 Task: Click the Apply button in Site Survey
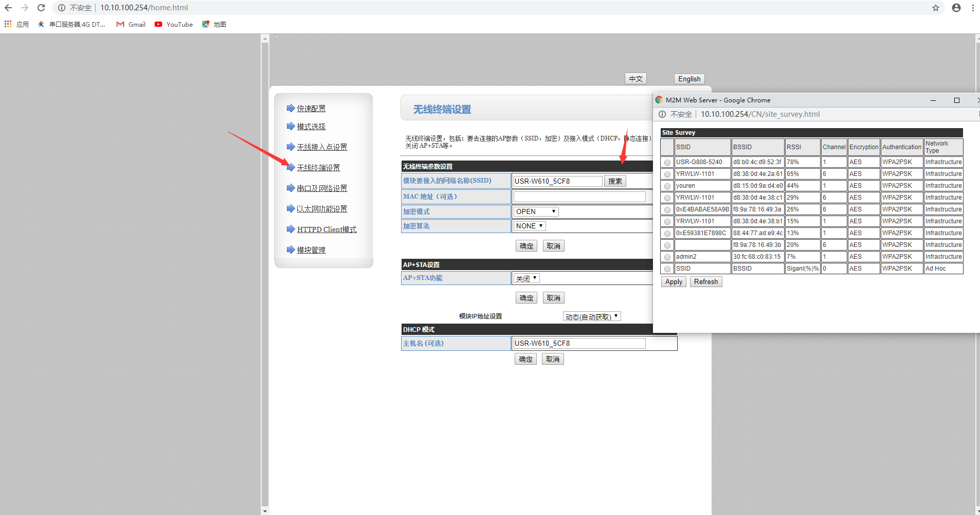(x=674, y=282)
